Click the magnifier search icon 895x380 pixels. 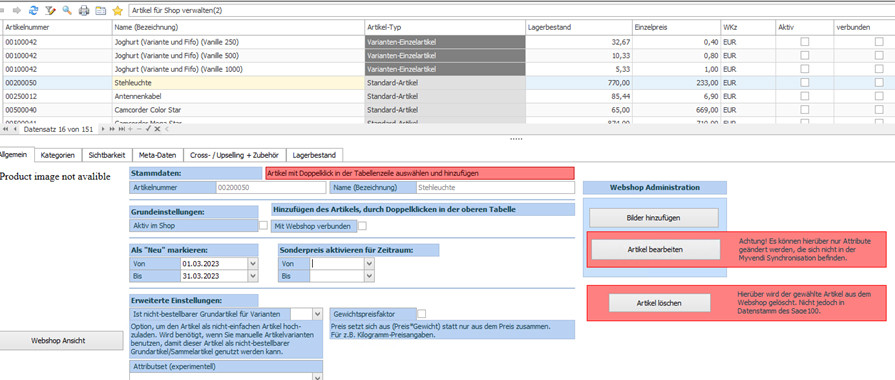[x=67, y=10]
